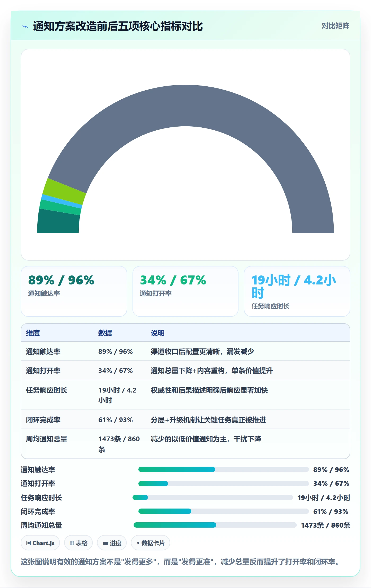Select table cell 任务响应时长
The width and height of the screenshot is (371, 588).
[x=47, y=390]
